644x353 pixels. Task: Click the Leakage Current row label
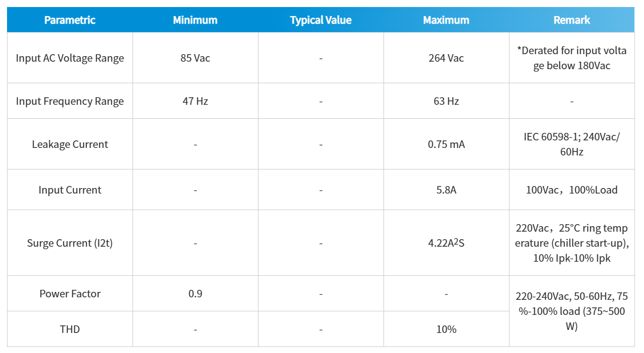[x=70, y=144]
